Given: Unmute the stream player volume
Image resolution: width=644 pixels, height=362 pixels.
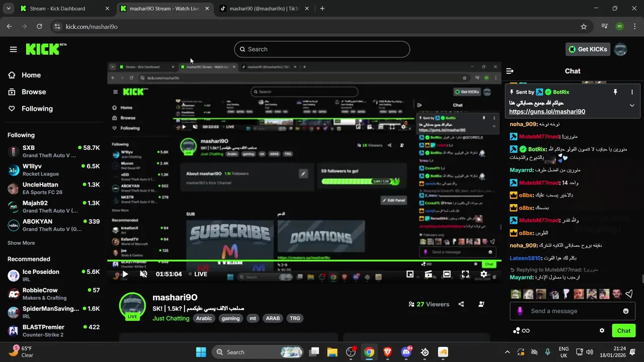Looking at the screenshot, I should (143, 274).
